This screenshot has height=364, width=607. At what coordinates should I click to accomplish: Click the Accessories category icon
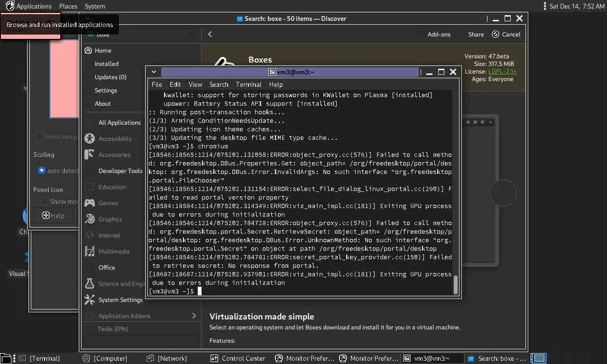pyautogui.click(x=89, y=155)
